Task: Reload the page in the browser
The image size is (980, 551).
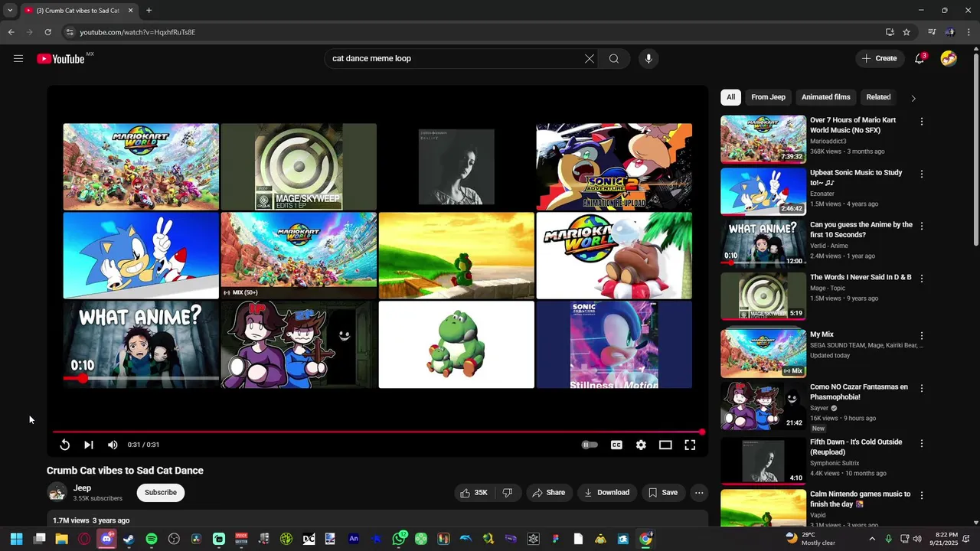Action: [47, 32]
